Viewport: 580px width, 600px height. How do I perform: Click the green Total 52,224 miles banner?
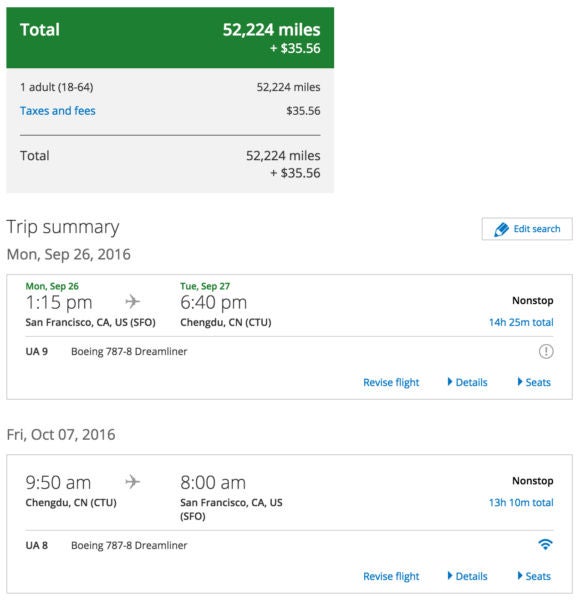coord(170,38)
